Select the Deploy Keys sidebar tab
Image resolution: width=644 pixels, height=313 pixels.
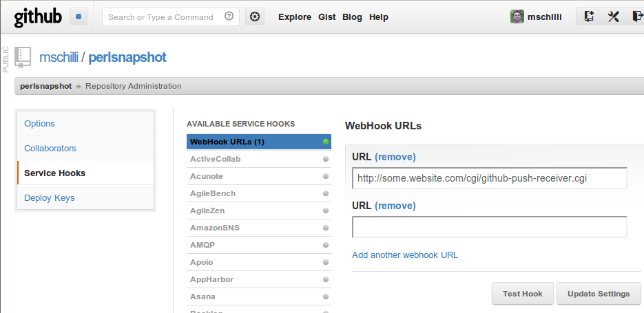pyautogui.click(x=85, y=197)
